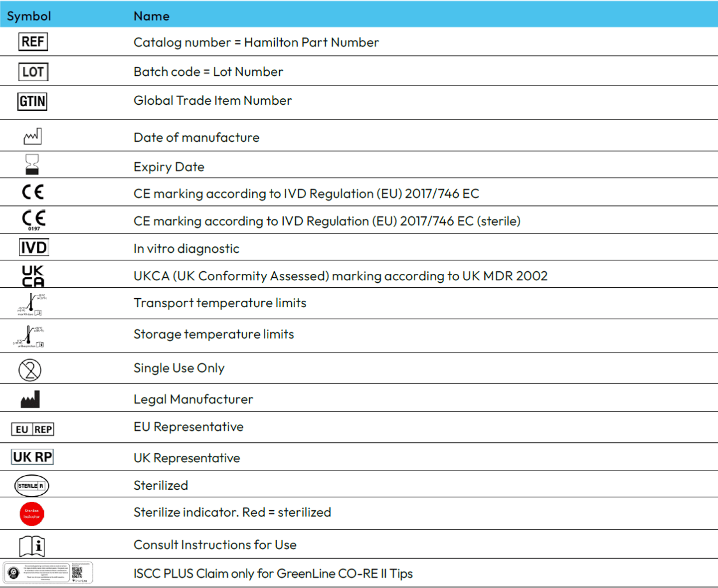
Task: Select text 'Catalog number = Hamilton Part Number'
Action: click(x=256, y=42)
